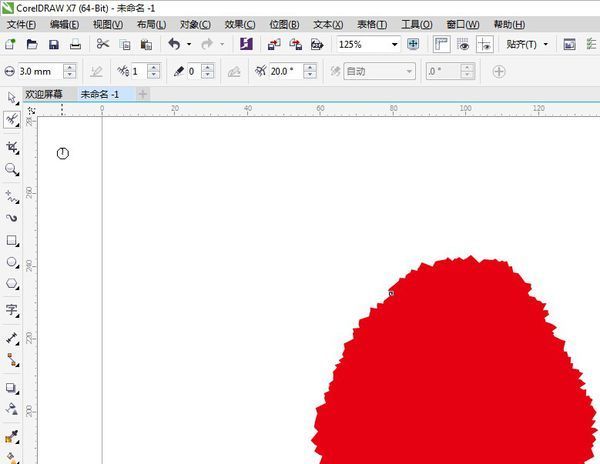Viewport: 600px width, 464px height.
Task: Select the Pick tool in toolbox
Action: pyautogui.click(x=12, y=97)
